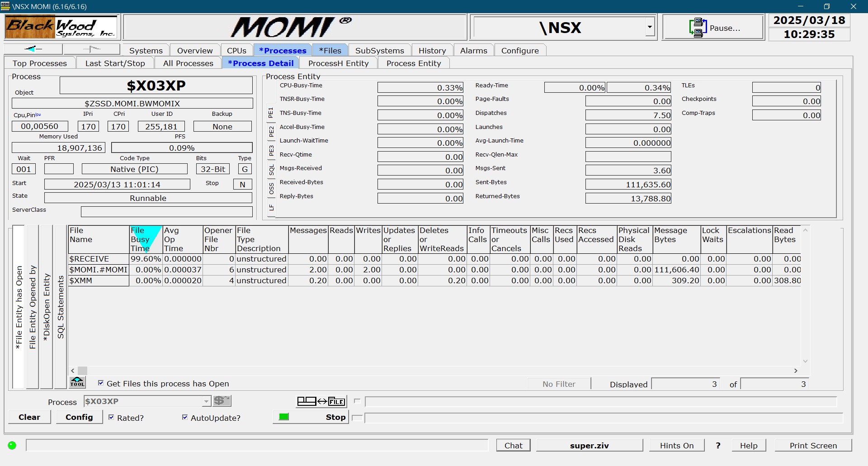868x466 pixels.
Task: Click the process-to-file link icon
Action: 321,401
